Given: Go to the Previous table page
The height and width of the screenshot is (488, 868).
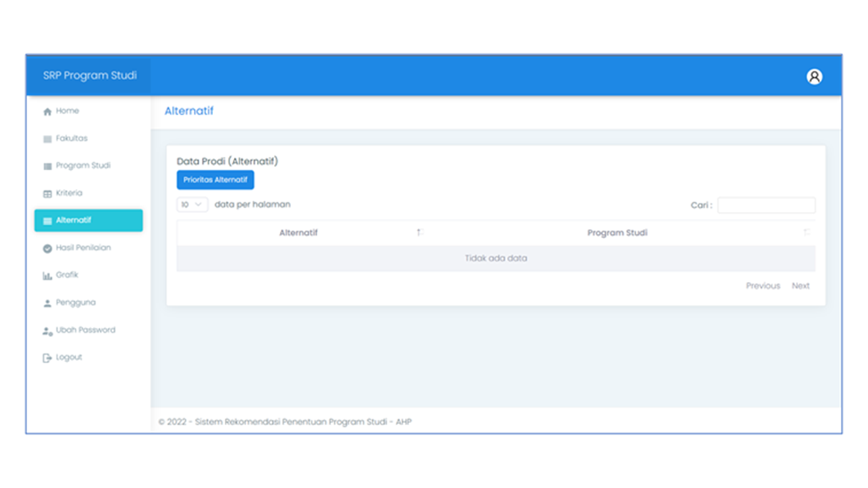Looking at the screenshot, I should [x=763, y=286].
